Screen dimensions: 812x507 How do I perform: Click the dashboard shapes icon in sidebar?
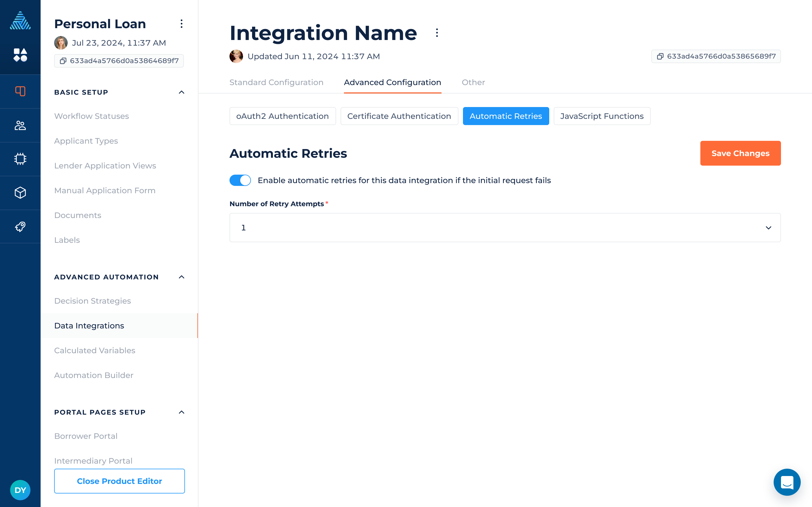tap(20, 55)
